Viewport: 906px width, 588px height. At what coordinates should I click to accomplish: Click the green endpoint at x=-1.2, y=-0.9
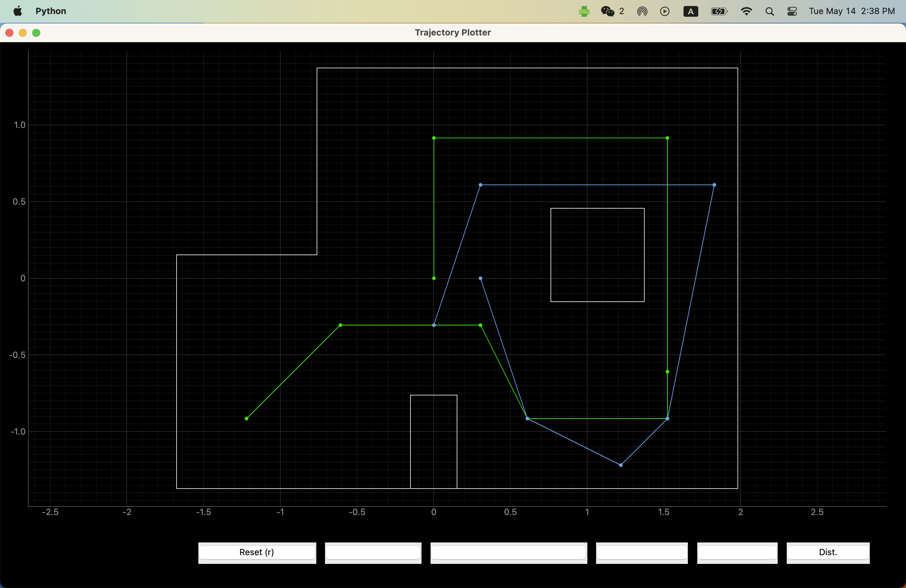[x=247, y=419]
